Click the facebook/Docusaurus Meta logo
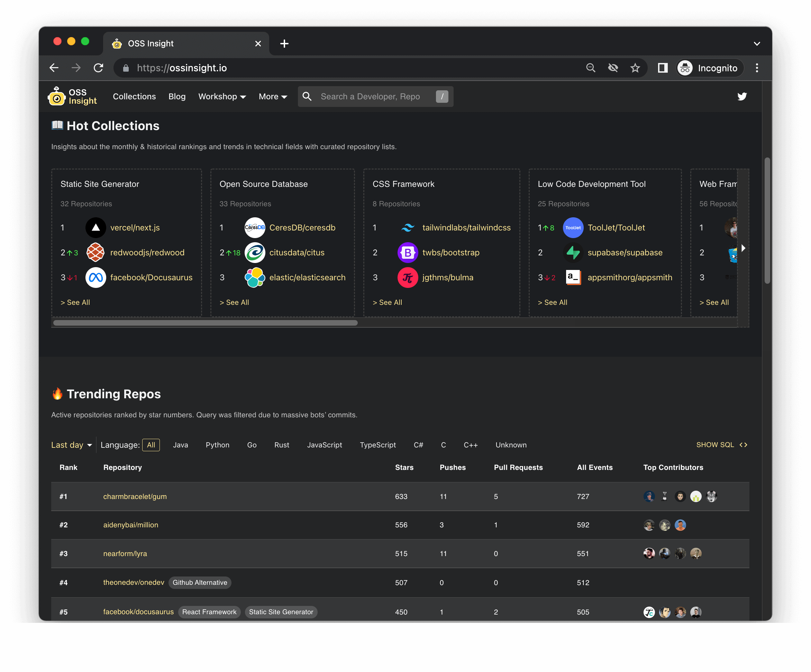Screen dimensions: 811x672 click(96, 278)
